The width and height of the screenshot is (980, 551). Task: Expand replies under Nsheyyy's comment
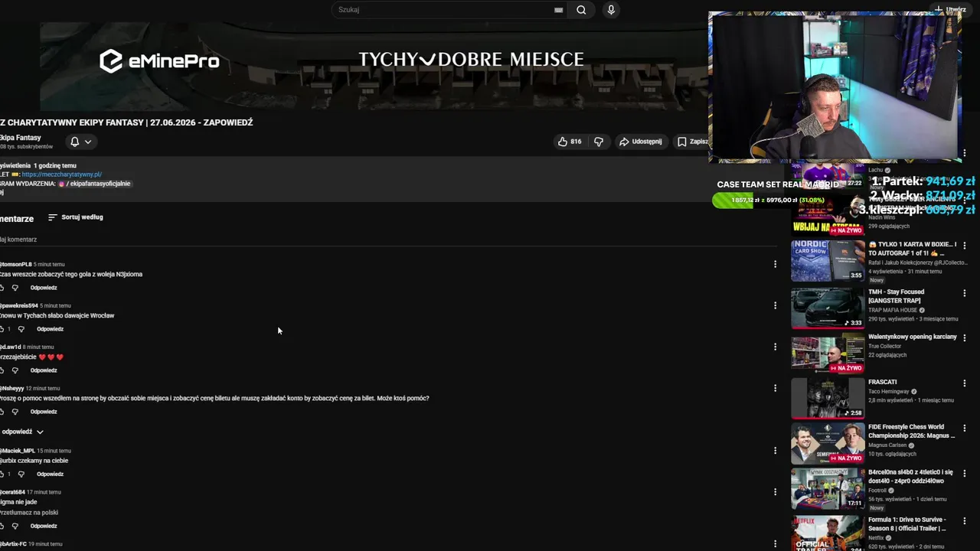21,432
